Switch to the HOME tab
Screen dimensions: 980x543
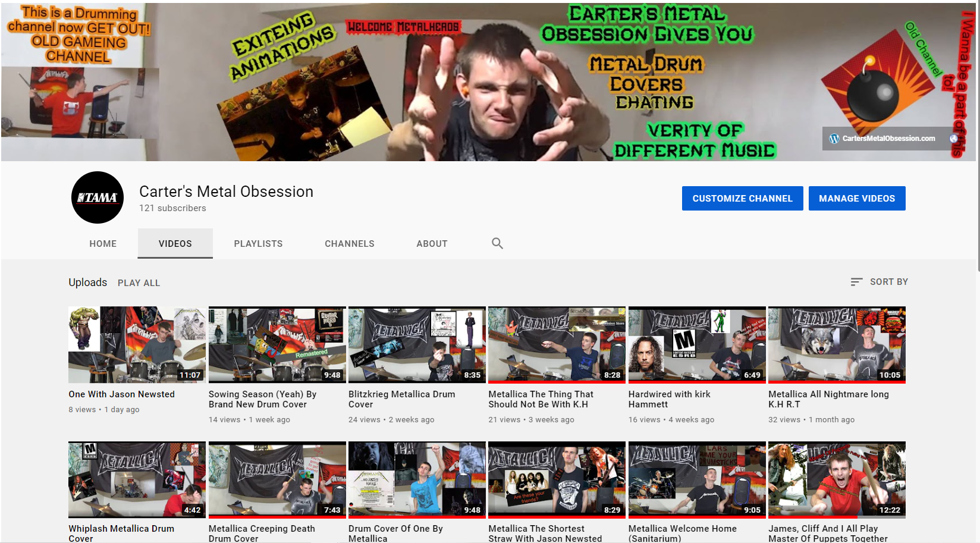point(103,244)
